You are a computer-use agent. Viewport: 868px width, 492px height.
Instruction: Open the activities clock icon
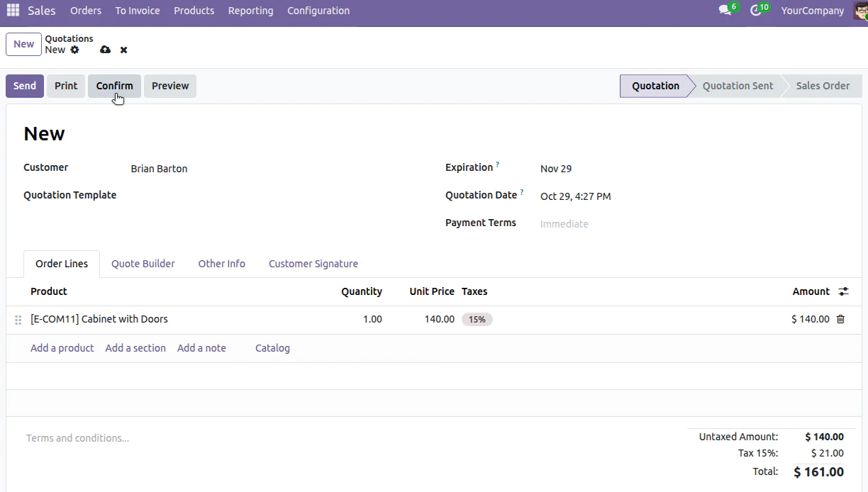point(755,10)
